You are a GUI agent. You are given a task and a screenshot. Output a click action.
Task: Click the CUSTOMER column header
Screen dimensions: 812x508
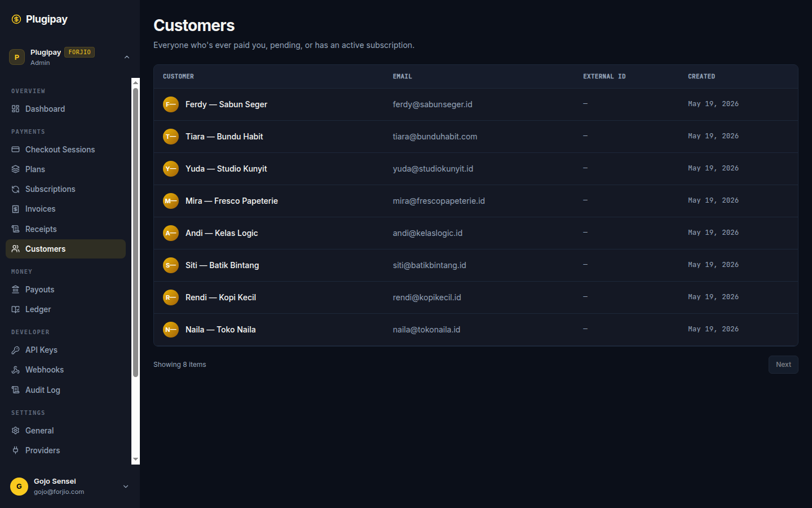(178, 76)
